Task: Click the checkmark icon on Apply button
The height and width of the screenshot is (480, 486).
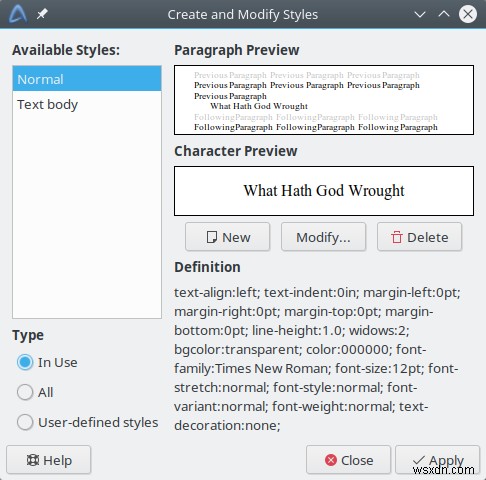Action: pos(419,460)
